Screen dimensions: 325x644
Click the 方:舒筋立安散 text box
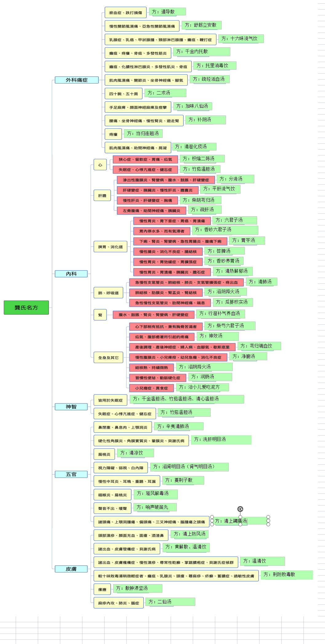point(202,25)
